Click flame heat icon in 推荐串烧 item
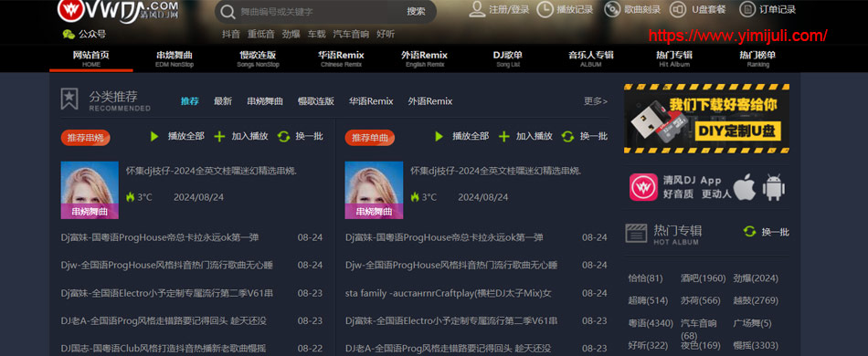 (x=130, y=197)
